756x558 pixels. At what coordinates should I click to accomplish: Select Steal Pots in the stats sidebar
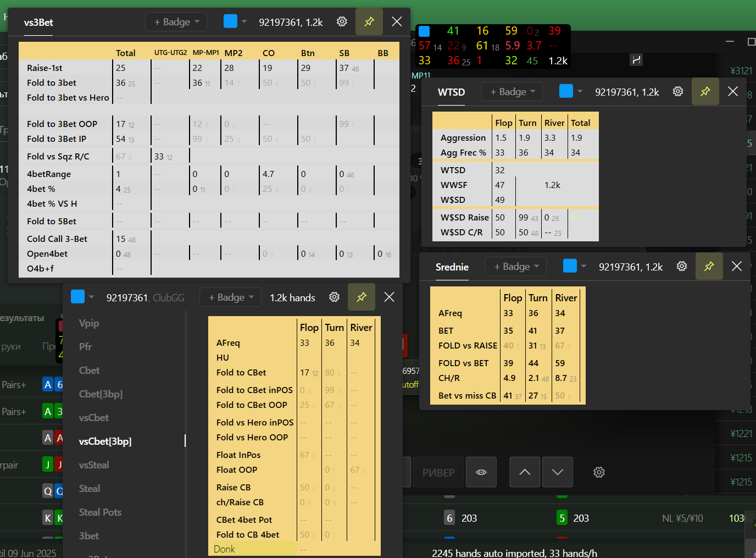100,512
